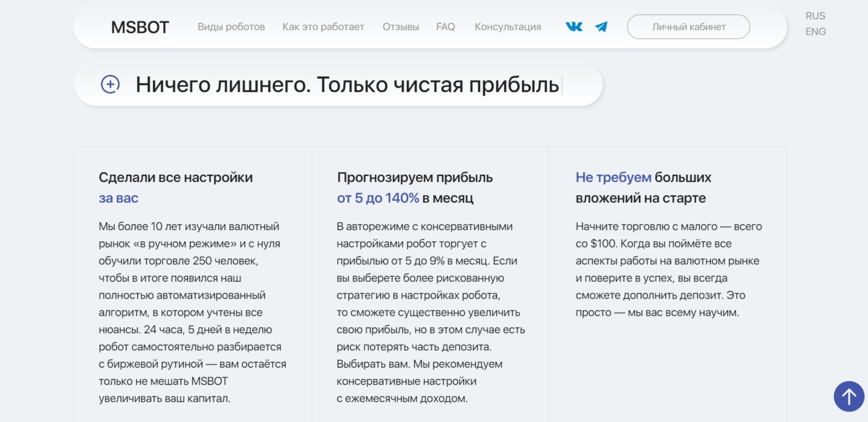The image size is (868, 422).
Task: Switch language to ENG
Action: pyautogui.click(x=815, y=31)
